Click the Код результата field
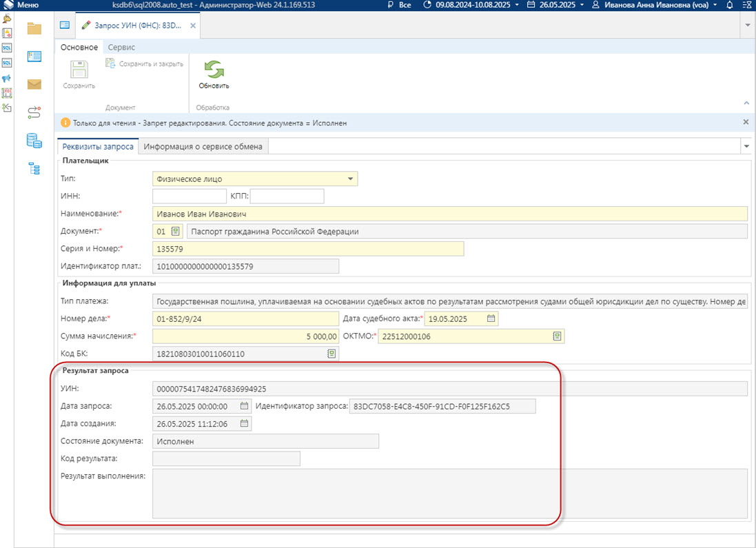Image resolution: width=756 pixels, height=548 pixels. 226,459
